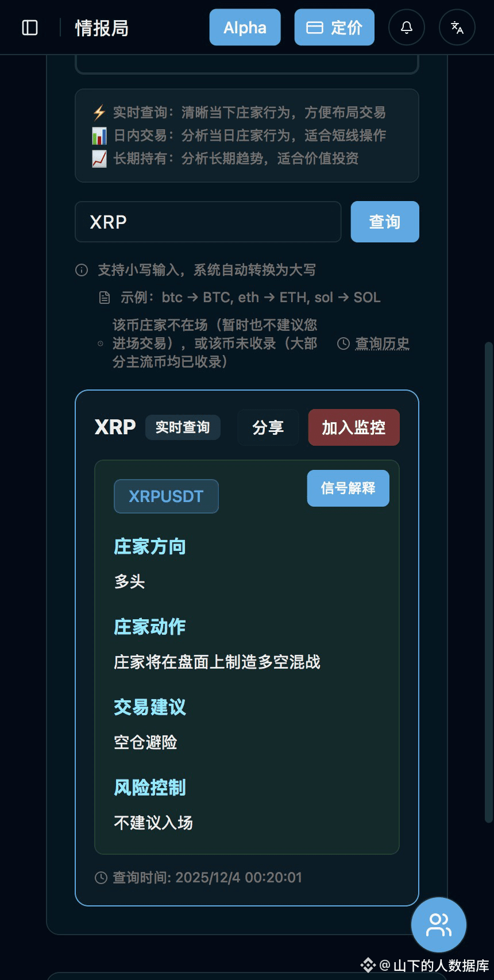The image size is (494, 980).
Task: Click the 查询 search button
Action: pyautogui.click(x=385, y=222)
